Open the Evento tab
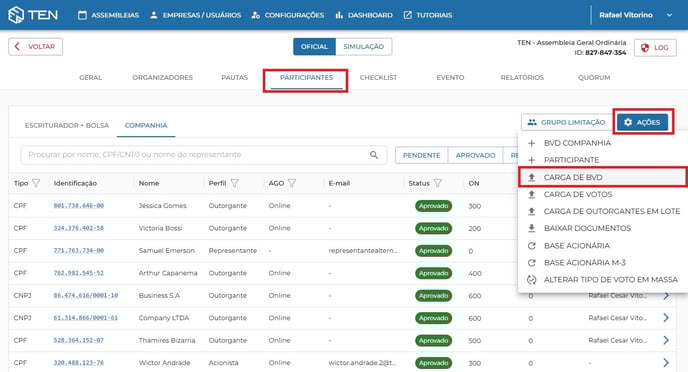 tap(450, 78)
